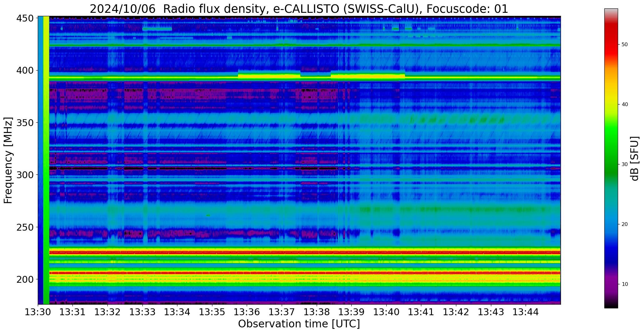Screen dimensions: 644x333
Task: Click the 300 frequency tick label
Action: pyautogui.click(x=25, y=175)
